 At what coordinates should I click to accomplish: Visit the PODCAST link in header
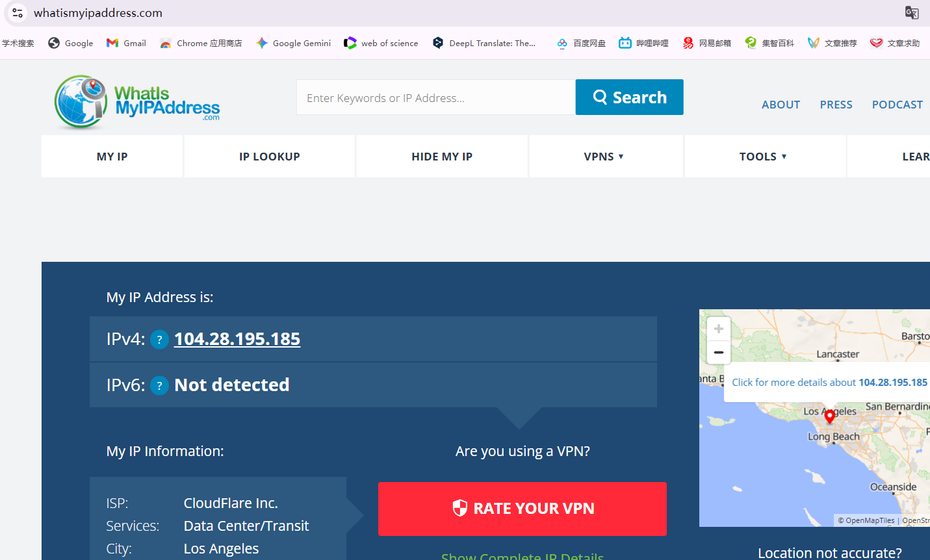(897, 105)
